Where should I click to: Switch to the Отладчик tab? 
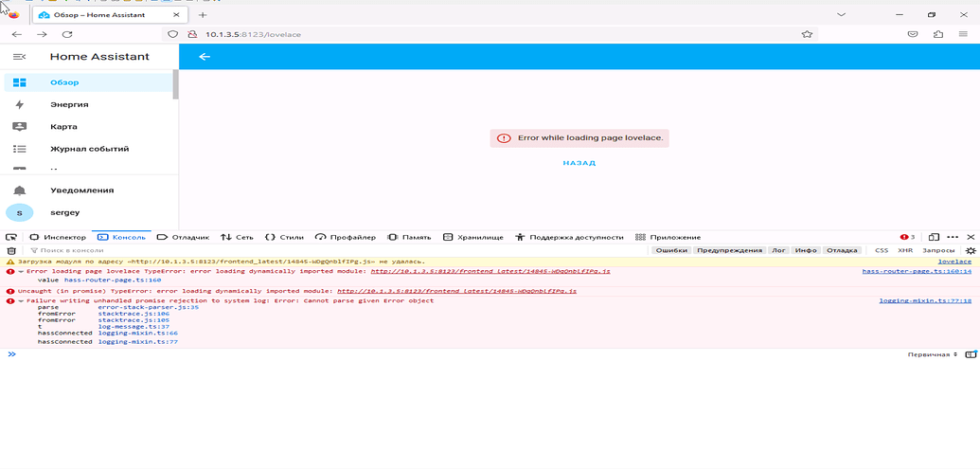tap(183, 237)
